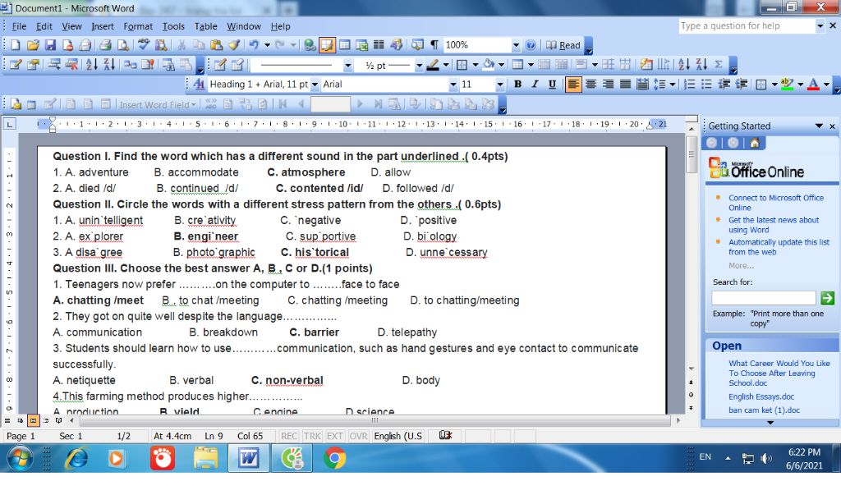841x504 pixels.
Task: Open Print Preview
Action: point(123,45)
